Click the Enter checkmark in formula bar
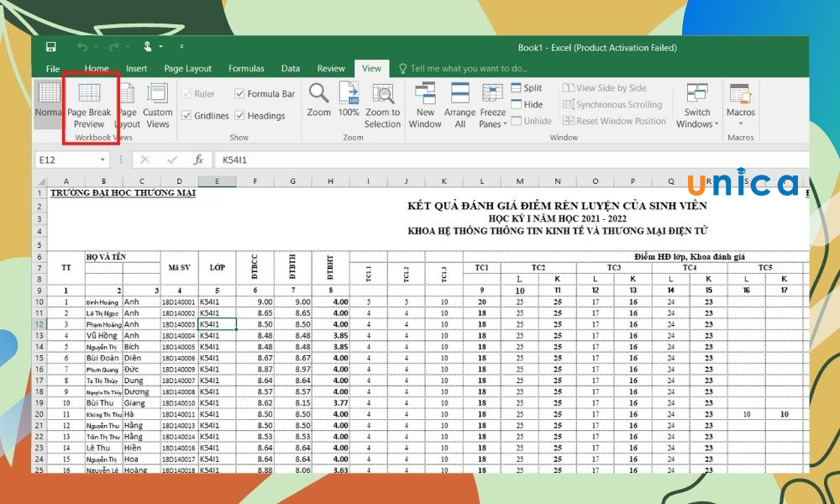Screen dimensions: 840x504 tap(172, 160)
